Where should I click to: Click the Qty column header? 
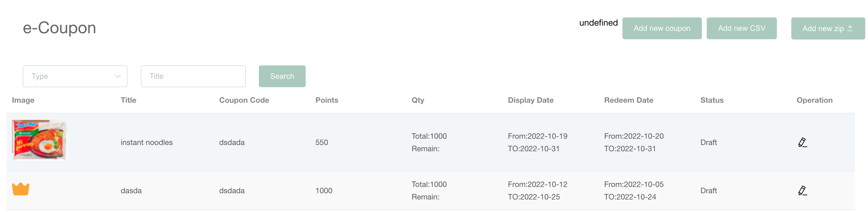click(x=417, y=100)
